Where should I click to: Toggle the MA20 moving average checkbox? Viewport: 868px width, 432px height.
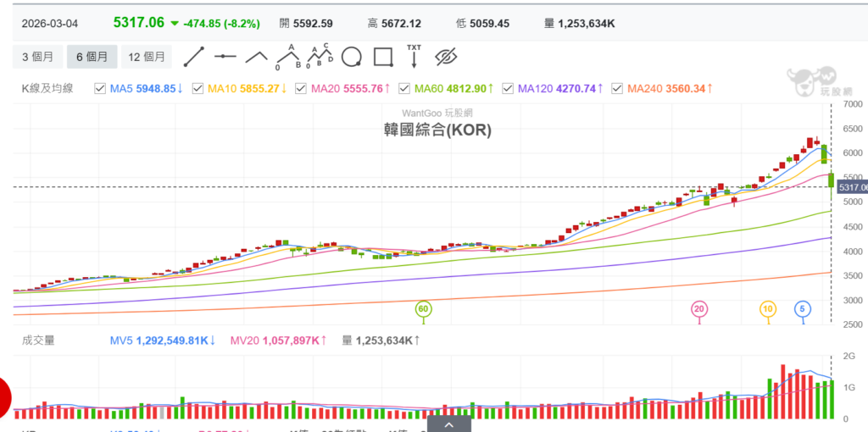[300, 88]
